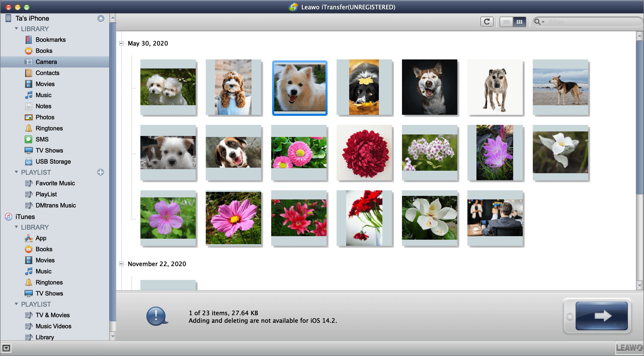Switch to list view mode
This screenshot has height=356, width=644.
tap(506, 22)
